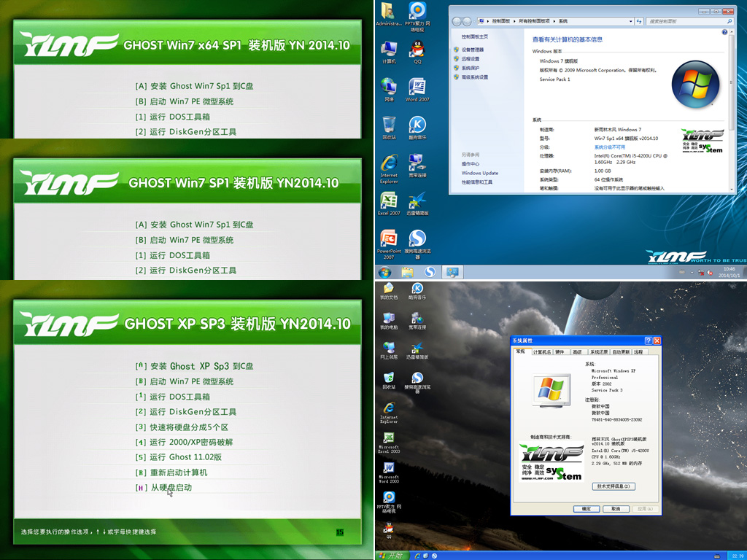Image resolution: width=747 pixels, height=560 pixels.
Task: Switch to 计算机名 tab in 系统属性
Action: [x=542, y=352]
